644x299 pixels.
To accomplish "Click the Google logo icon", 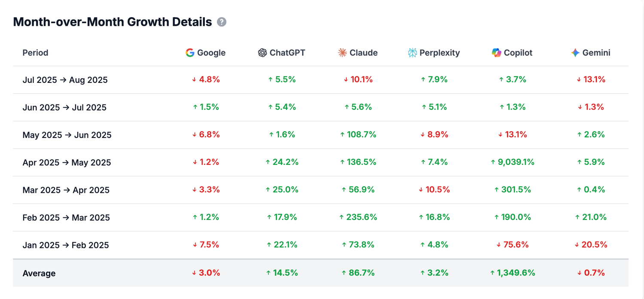I will pyautogui.click(x=190, y=53).
